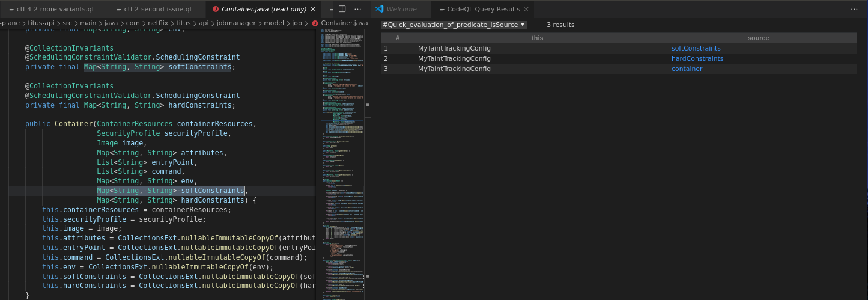Click the first @CollectionInvariants annotation
868x300 pixels.
tap(69, 47)
